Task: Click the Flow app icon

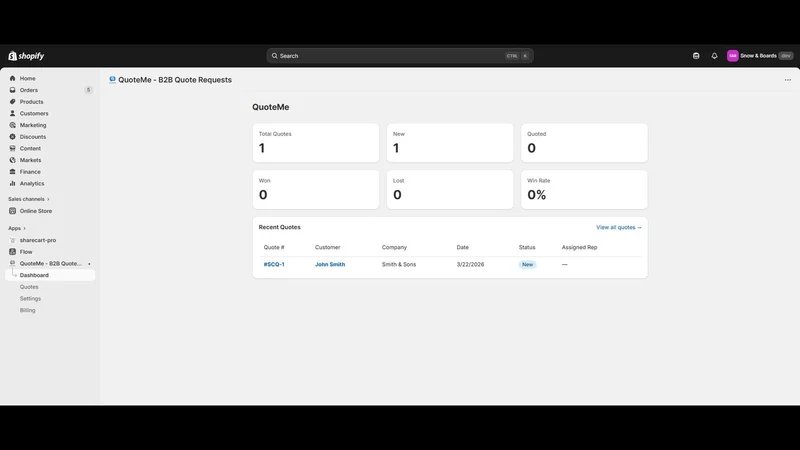Action: (x=12, y=252)
